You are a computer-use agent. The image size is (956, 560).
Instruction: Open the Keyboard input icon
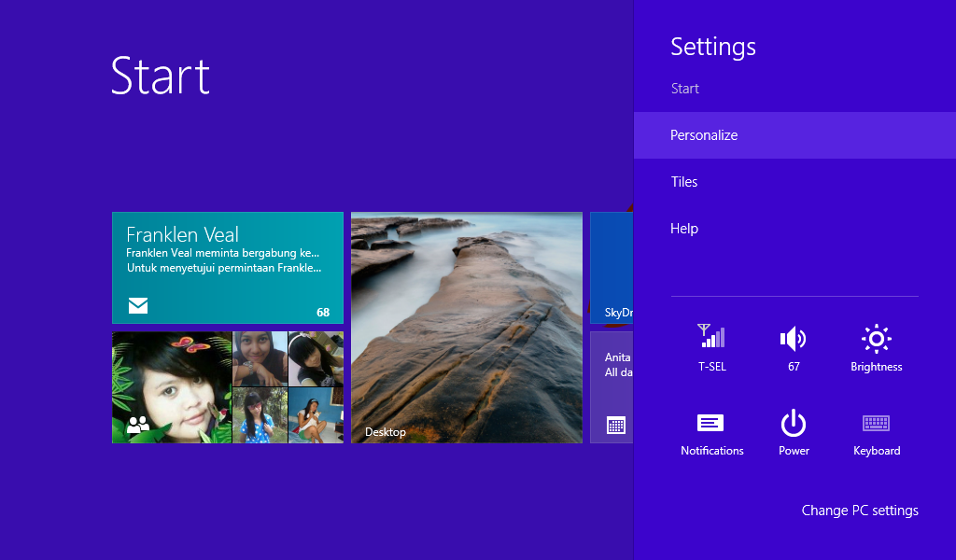click(x=876, y=422)
